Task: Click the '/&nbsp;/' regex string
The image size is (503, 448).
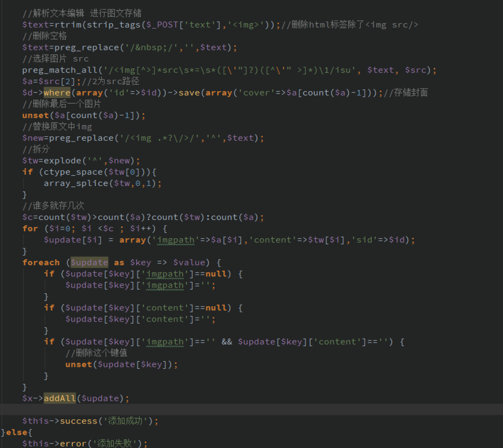Action: click(x=151, y=48)
